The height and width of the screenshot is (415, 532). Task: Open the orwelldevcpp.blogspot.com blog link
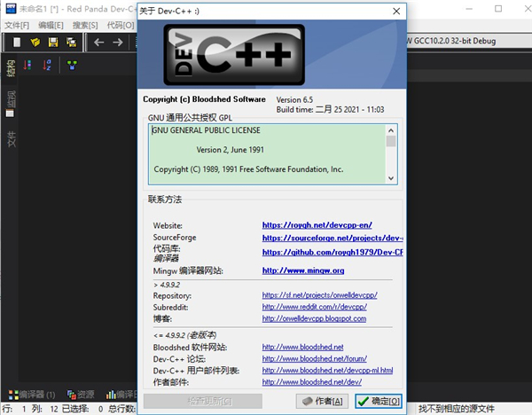314,318
